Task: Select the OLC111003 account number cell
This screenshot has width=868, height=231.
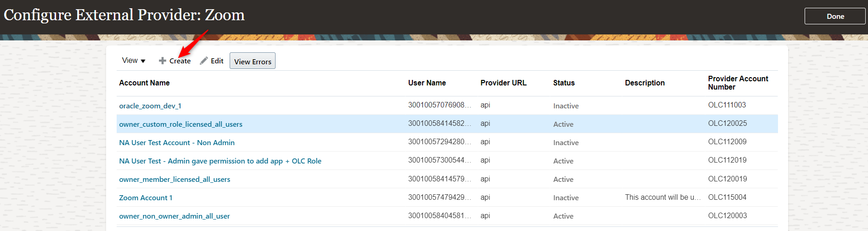Action: tap(727, 105)
